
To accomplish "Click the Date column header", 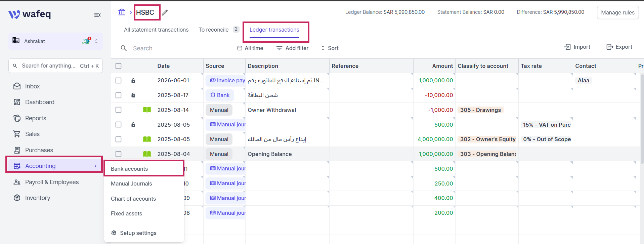I will [x=164, y=66].
